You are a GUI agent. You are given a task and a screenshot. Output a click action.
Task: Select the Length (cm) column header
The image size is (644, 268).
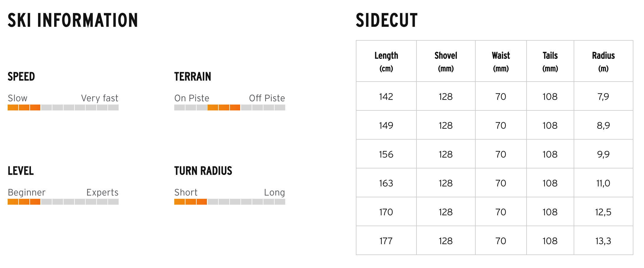(x=386, y=61)
